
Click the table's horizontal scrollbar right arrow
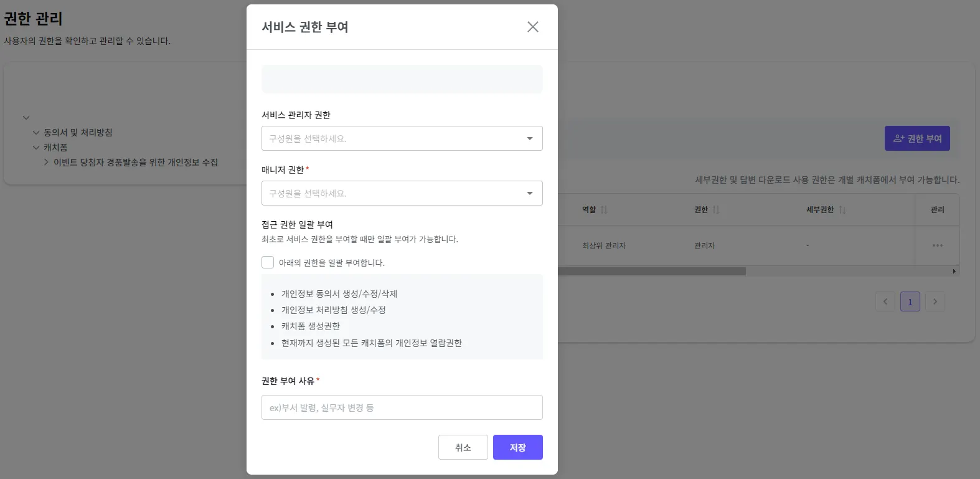click(954, 272)
